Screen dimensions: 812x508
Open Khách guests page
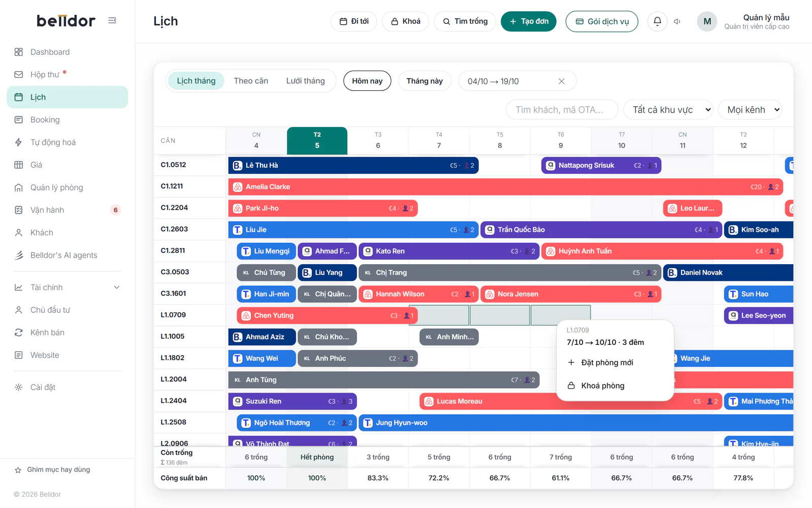click(x=67, y=233)
